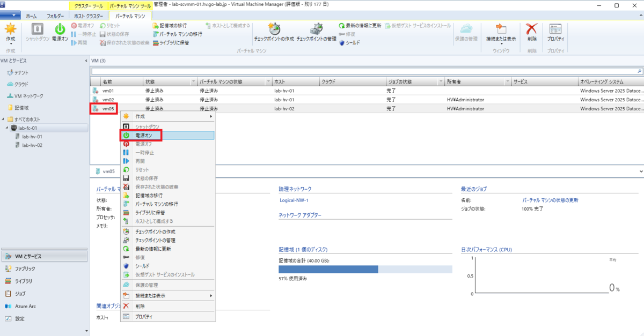This screenshot has height=336, width=644.
Task: Select host lab-hv-01 in the tree
Action: (32, 137)
